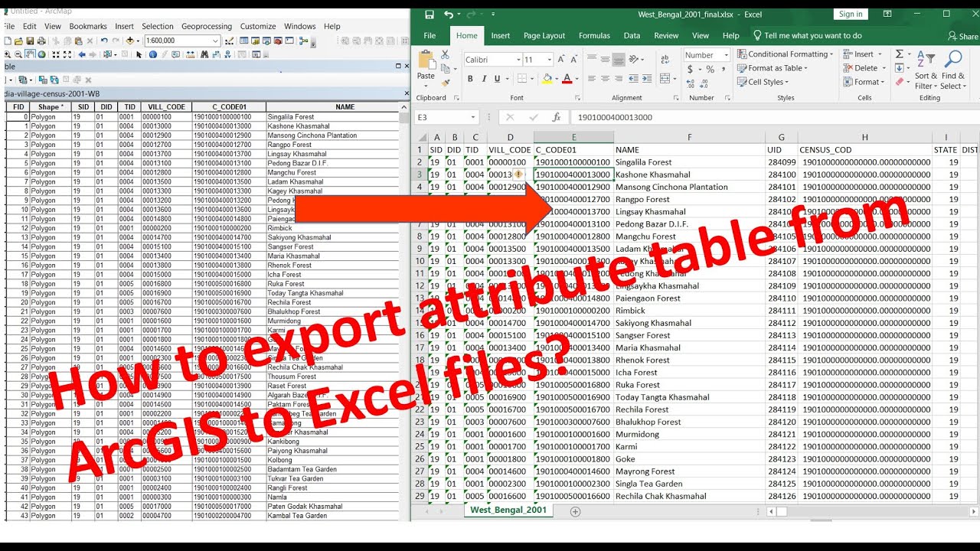Switch to Data ribbon tab
The width and height of the screenshot is (980, 551).
632,35
